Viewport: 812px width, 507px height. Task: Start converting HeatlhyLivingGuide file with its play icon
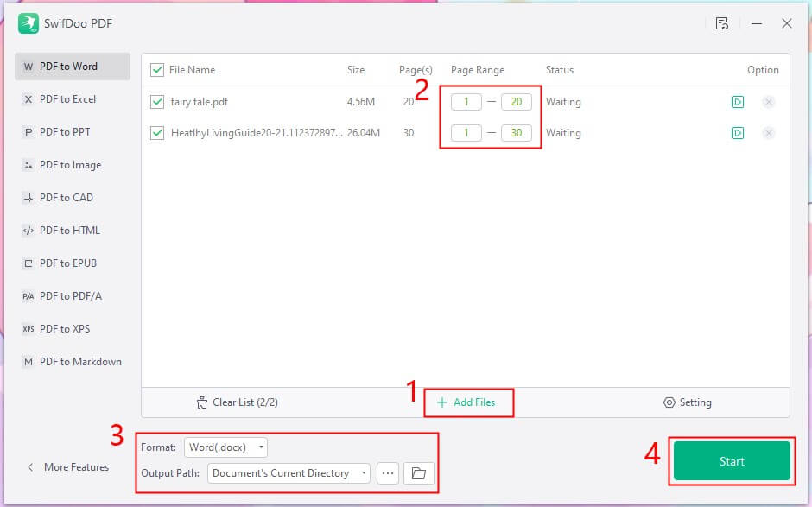coord(738,133)
